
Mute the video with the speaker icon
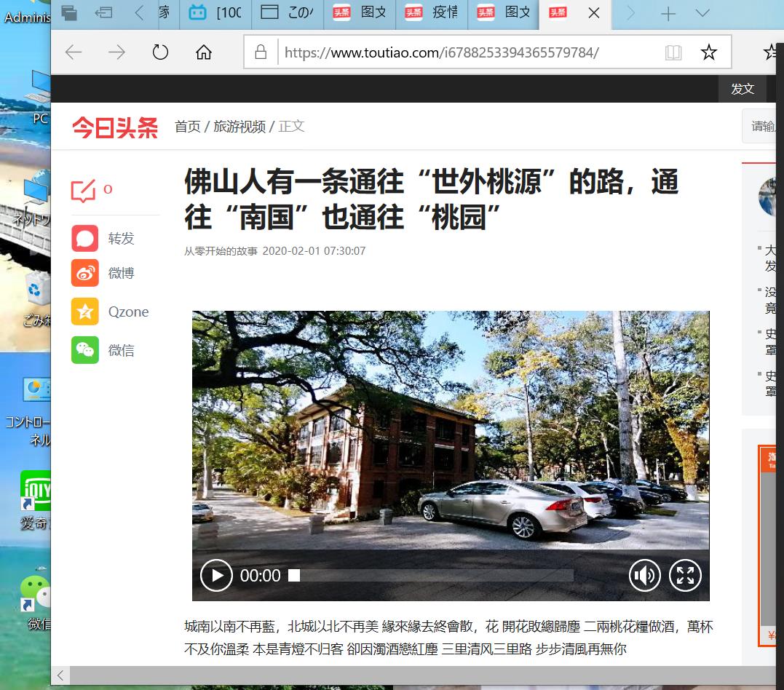click(x=644, y=575)
